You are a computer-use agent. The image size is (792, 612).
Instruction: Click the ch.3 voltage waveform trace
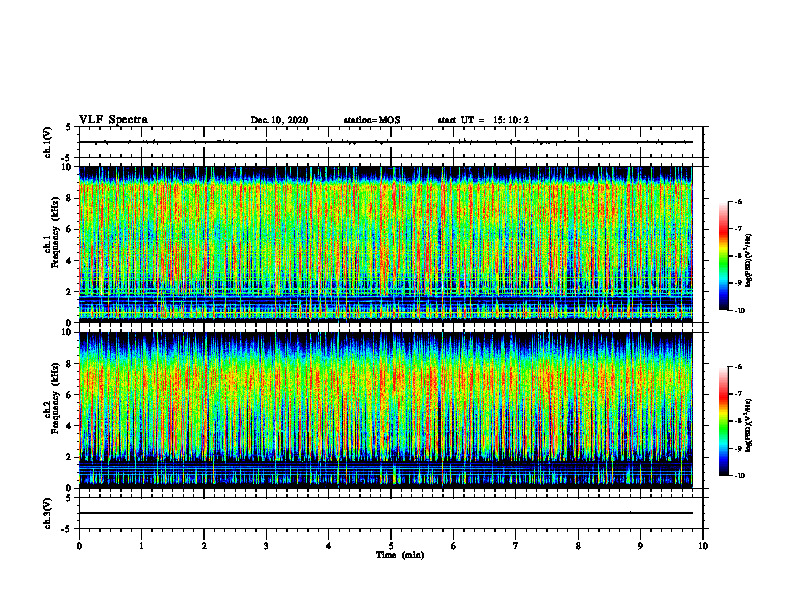tap(386, 513)
